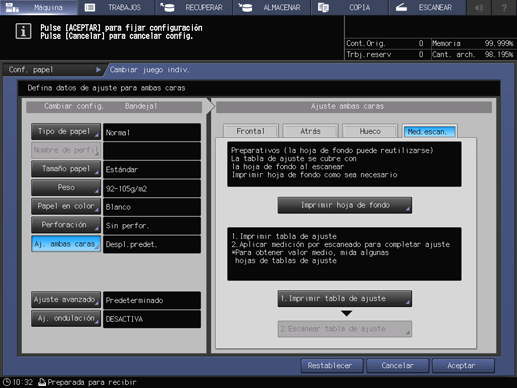Click Aceptar to confirm settings
The width and height of the screenshot is (517, 388).
(x=463, y=366)
